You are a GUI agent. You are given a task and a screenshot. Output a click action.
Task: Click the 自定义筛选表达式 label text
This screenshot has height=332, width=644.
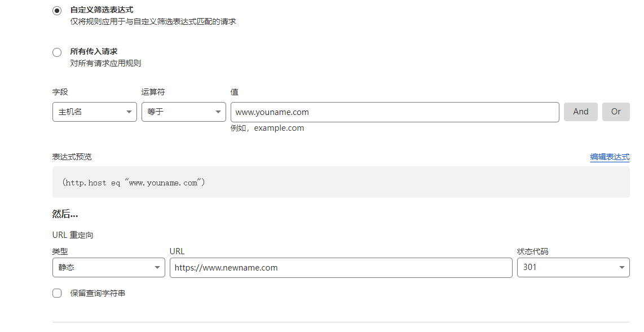[x=102, y=10]
